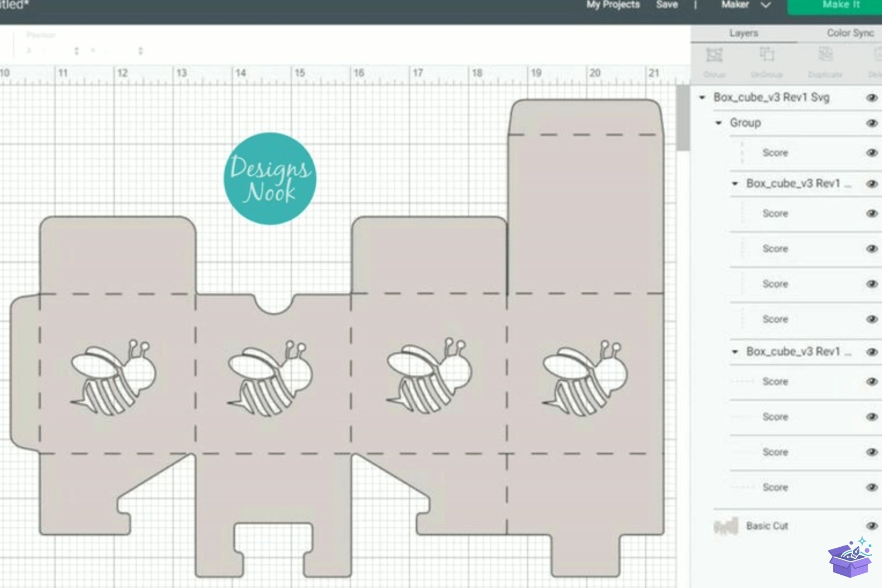
Task: Select the Basic Cut layer thumbnail
Action: tap(725, 526)
